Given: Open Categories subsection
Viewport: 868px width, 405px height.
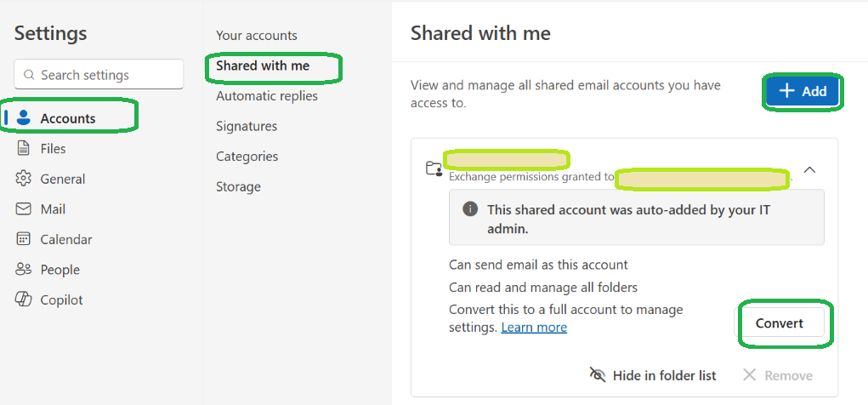Looking at the screenshot, I should coord(247,157).
